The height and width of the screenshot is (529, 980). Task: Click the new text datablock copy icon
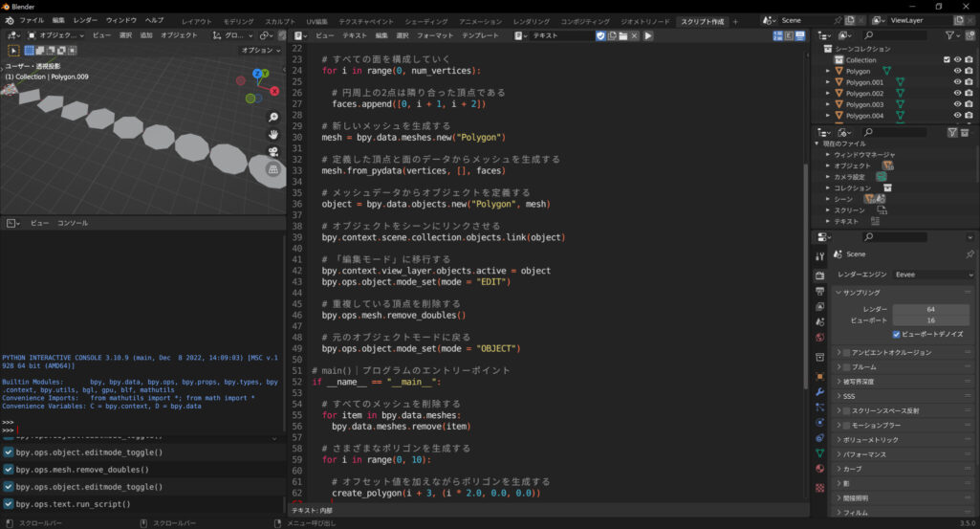612,35
